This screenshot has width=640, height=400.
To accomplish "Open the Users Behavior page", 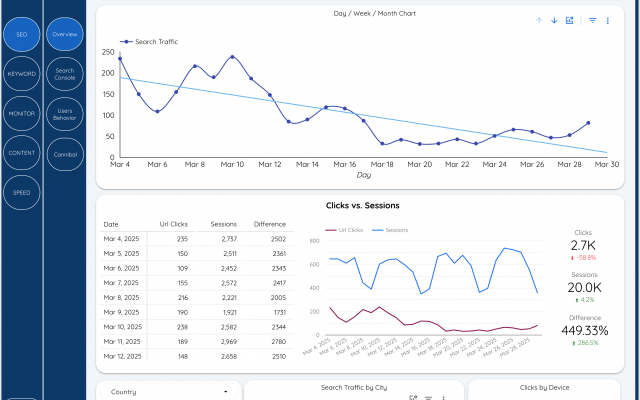I will tap(65, 114).
